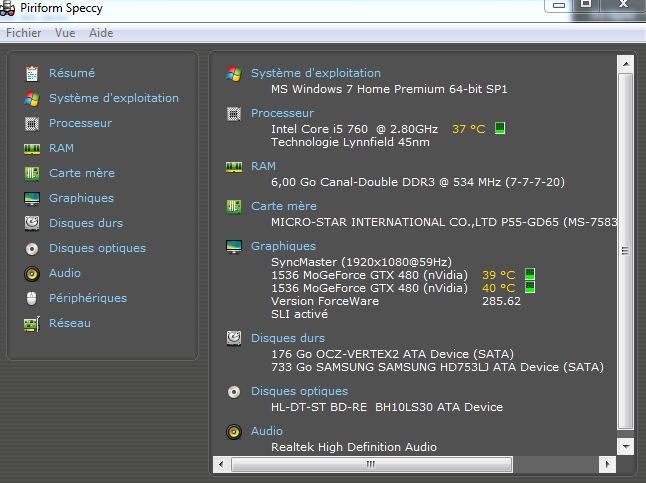Click the horizontal scrollbar thumb
Viewport: 646px width, 483px height.
(x=370, y=464)
